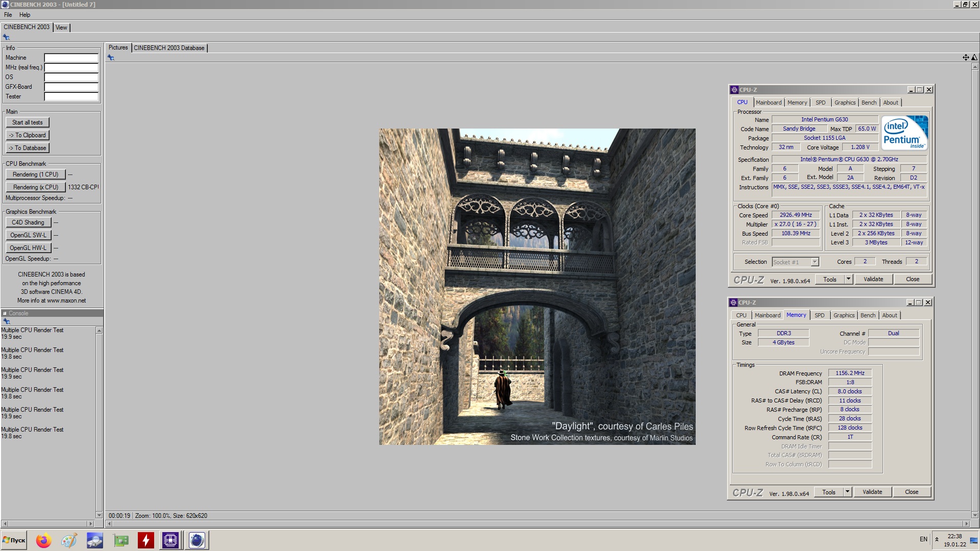Screen dimensions: 980x551
Task: Click the Core Speed value 2926.49 MHz
Action: point(796,215)
